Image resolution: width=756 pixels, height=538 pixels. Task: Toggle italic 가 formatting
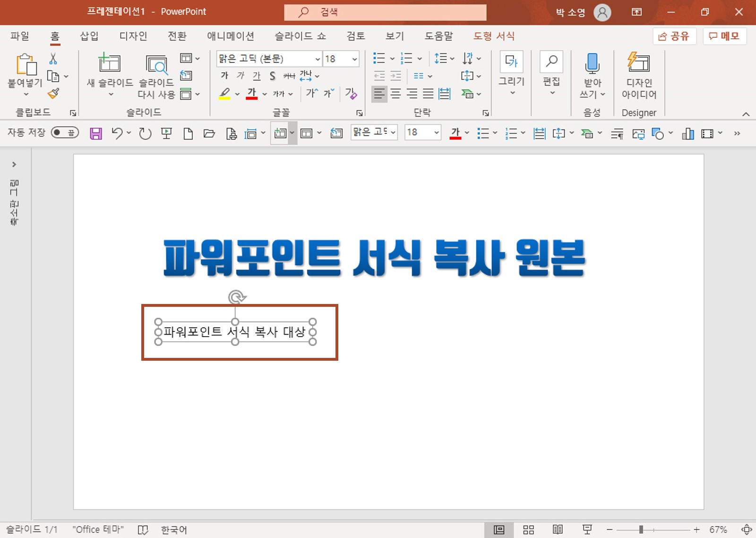(x=241, y=76)
